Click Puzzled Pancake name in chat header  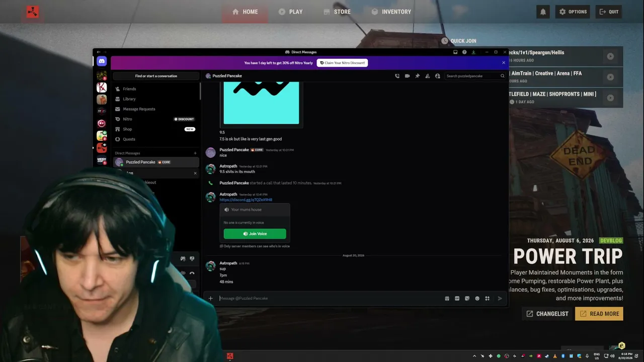pyautogui.click(x=227, y=76)
